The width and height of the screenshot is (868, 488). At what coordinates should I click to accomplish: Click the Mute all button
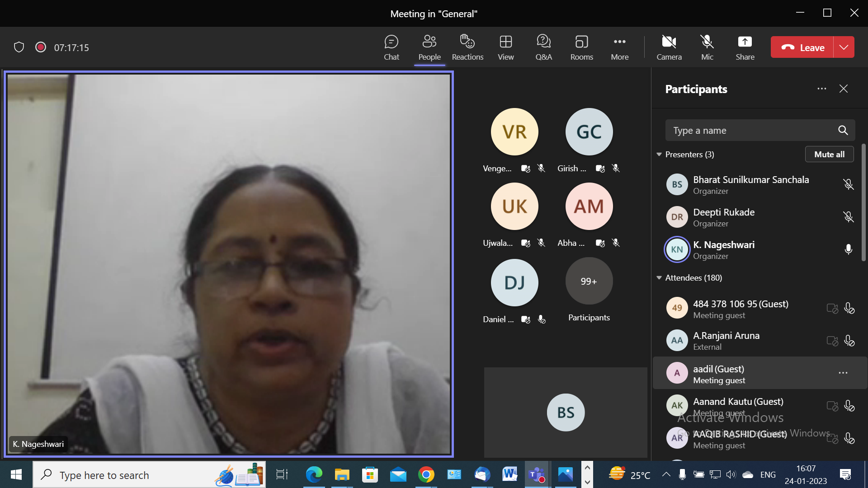[x=829, y=154]
